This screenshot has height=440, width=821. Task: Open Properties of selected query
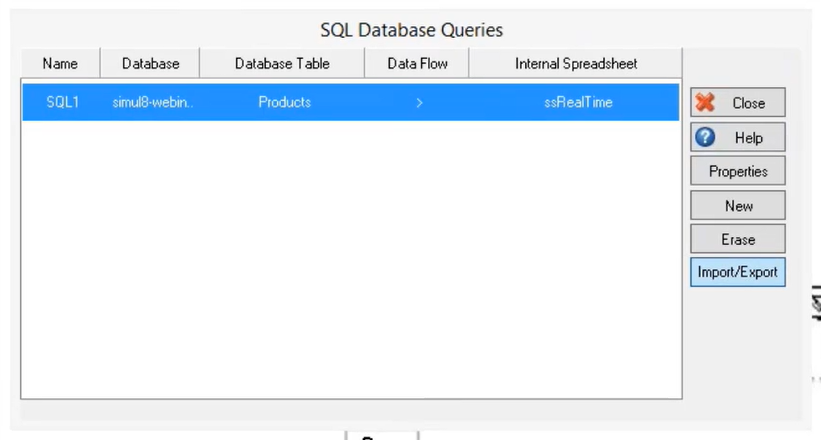[738, 171]
